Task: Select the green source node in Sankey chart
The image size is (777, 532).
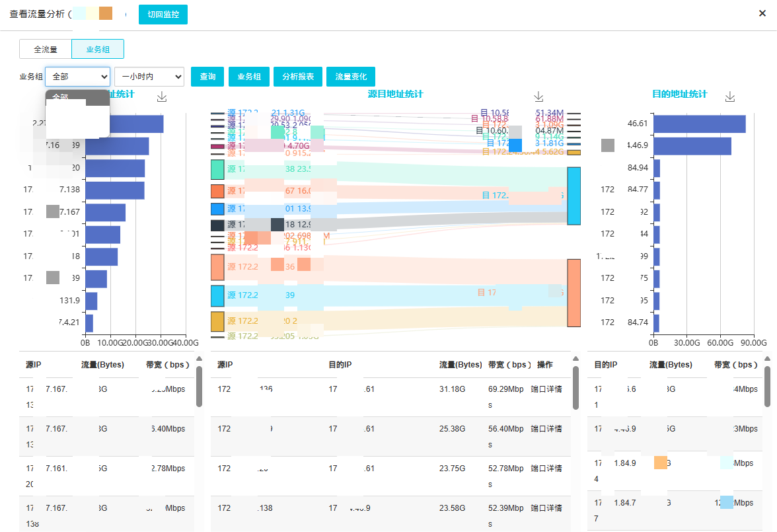Action: [217, 170]
